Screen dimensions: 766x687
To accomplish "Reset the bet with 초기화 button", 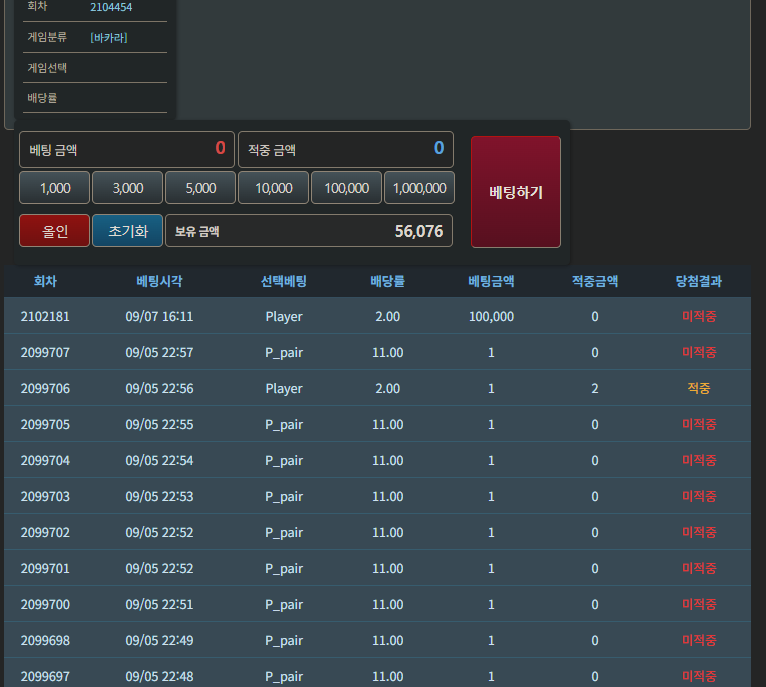I will pos(128,231).
